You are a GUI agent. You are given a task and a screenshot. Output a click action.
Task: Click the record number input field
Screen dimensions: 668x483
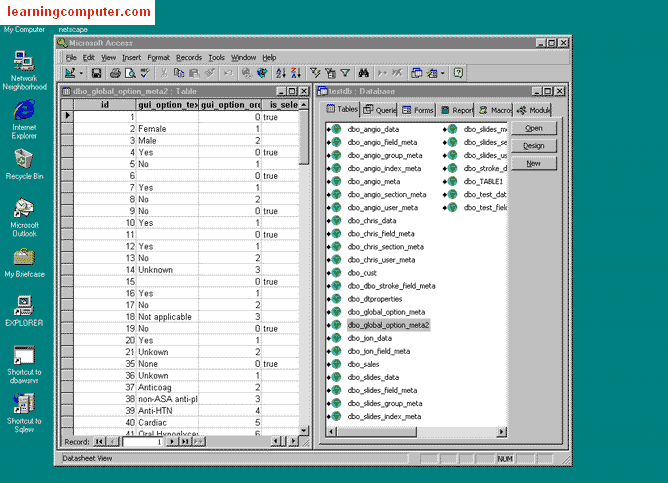point(143,442)
